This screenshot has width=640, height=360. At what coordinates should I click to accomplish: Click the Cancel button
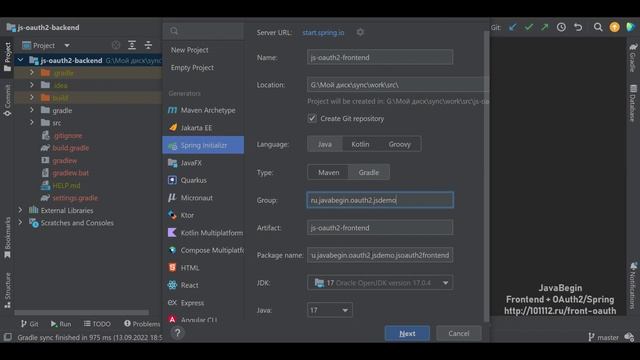coord(459,333)
